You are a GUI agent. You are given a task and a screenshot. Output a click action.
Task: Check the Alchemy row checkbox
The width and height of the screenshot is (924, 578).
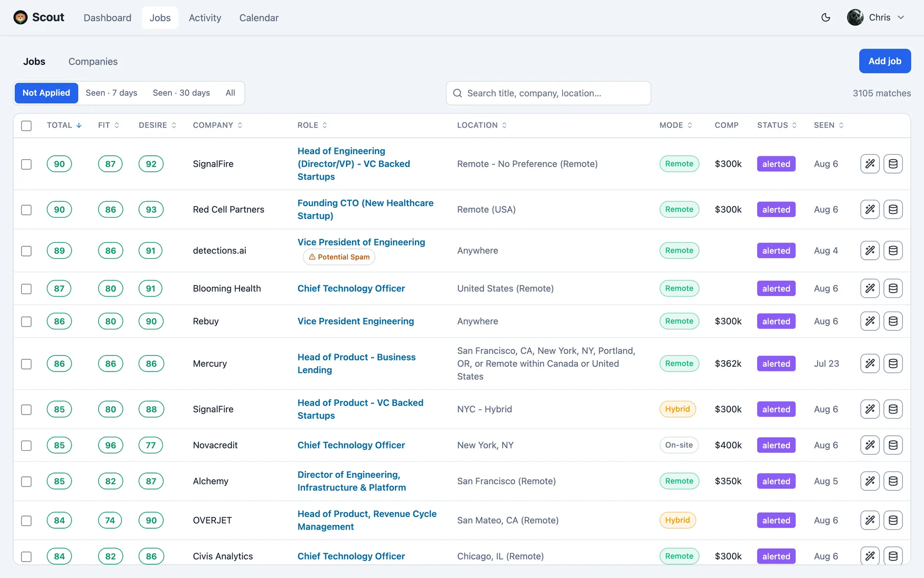(x=27, y=482)
